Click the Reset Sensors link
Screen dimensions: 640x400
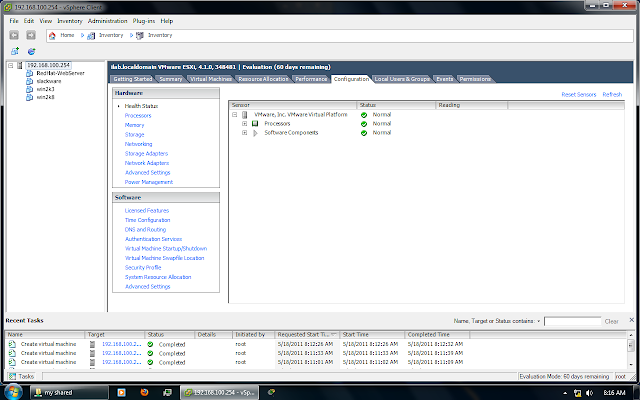tap(579, 94)
